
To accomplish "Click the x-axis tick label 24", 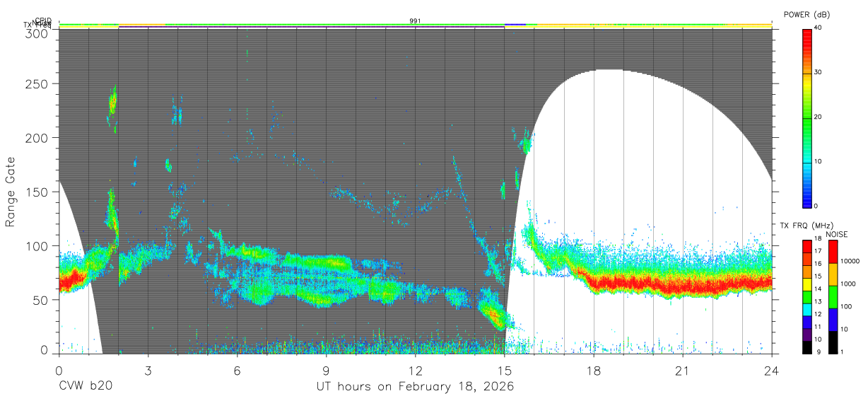I will 771,371.
